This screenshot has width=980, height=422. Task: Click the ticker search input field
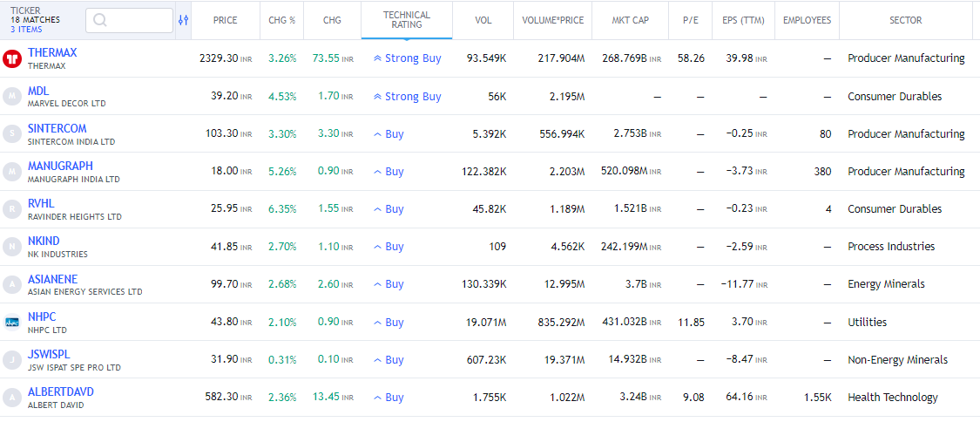130,20
